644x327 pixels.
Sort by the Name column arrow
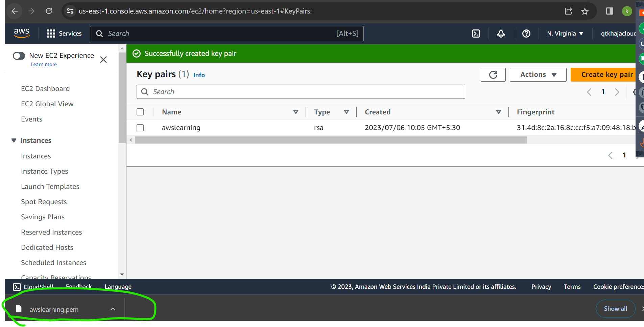pyautogui.click(x=296, y=112)
